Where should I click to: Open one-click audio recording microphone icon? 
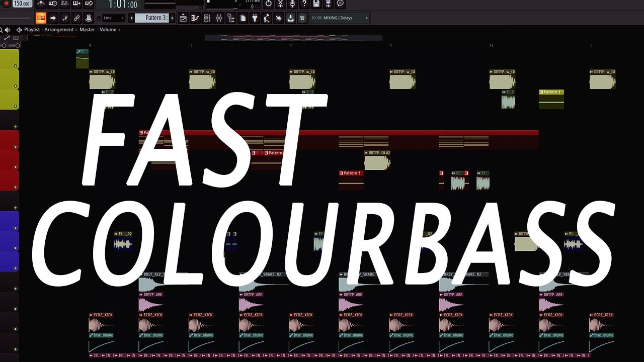(293, 4)
